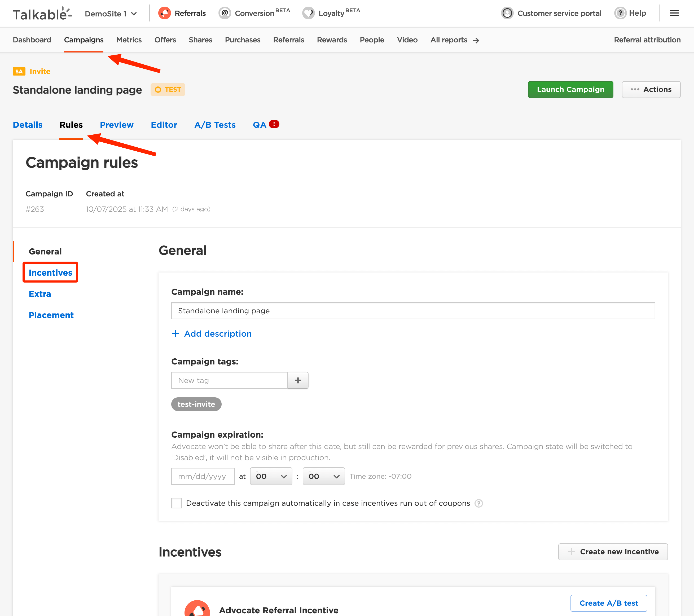This screenshot has height=616, width=694.
Task: Click the plus button to add tag
Action: pos(298,380)
